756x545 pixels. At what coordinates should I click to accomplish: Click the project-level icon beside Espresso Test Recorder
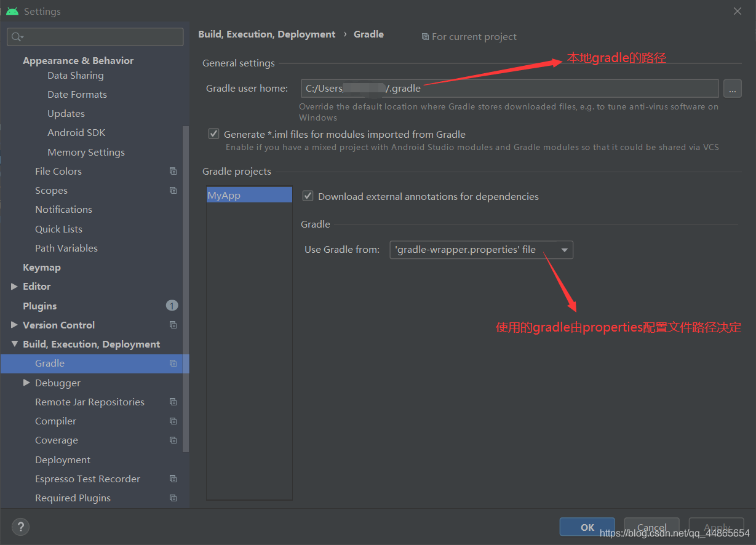(173, 479)
